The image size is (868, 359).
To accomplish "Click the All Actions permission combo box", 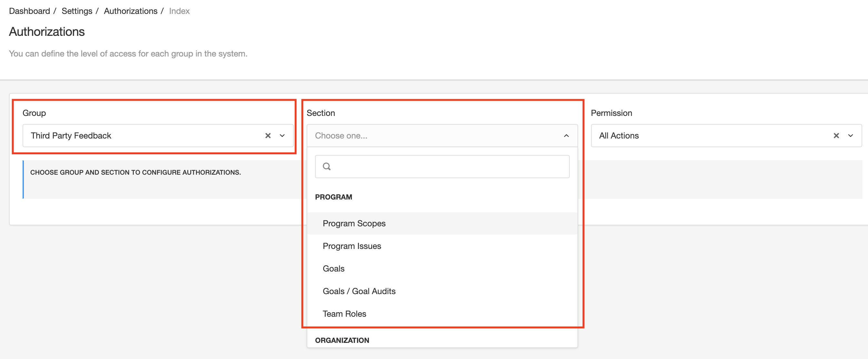I will (726, 136).
